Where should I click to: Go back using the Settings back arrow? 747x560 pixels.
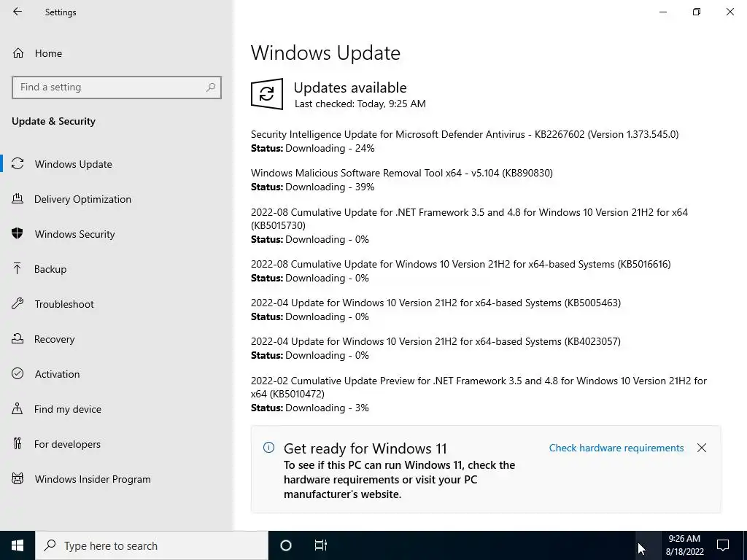18,12
